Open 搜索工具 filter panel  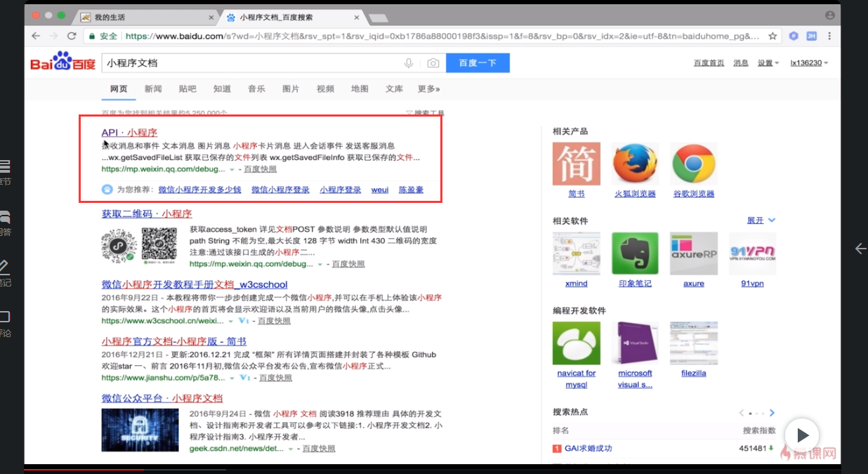pos(425,113)
